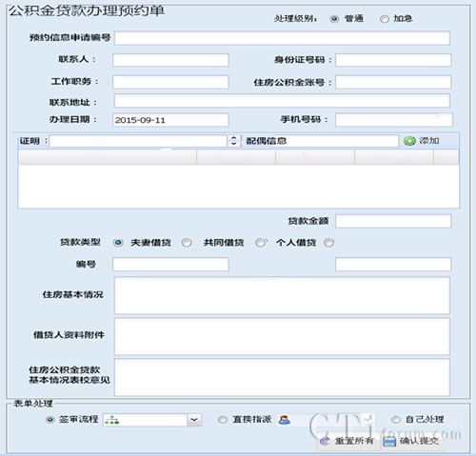Select 加急 urgent radio button
Viewport: 476px width, 456px height.
click(384, 19)
